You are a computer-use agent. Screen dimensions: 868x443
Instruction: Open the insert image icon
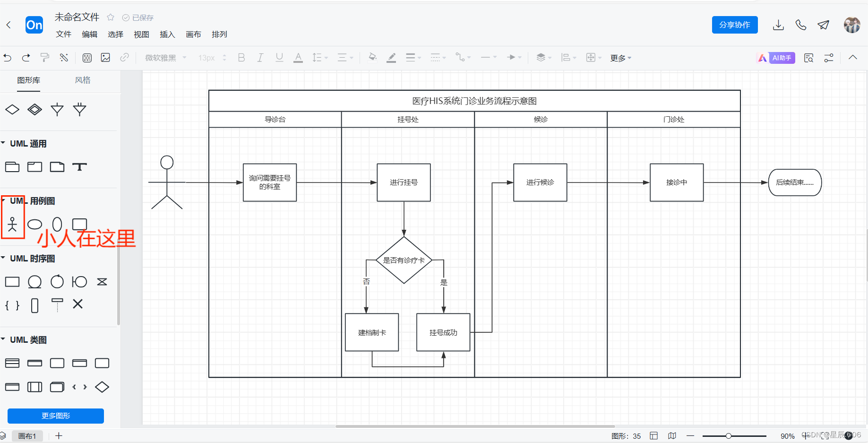105,57
